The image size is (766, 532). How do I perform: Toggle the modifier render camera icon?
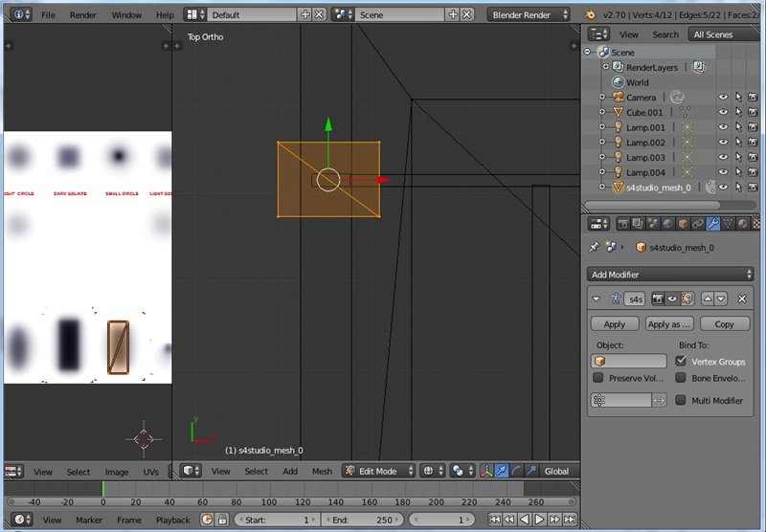coord(658,299)
